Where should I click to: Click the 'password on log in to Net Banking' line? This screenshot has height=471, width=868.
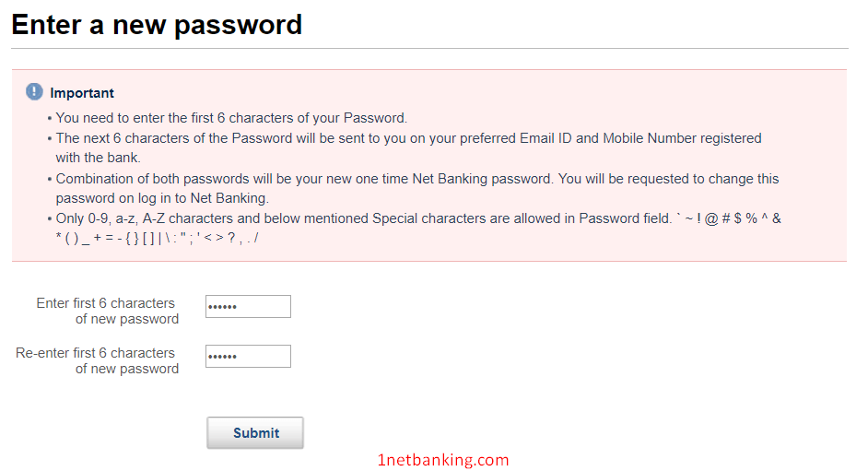[x=162, y=198]
